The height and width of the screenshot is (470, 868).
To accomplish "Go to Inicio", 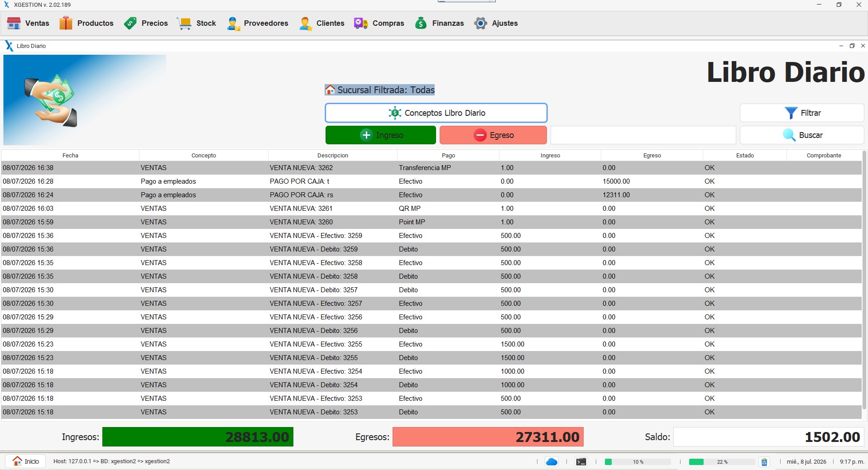I will point(25,461).
